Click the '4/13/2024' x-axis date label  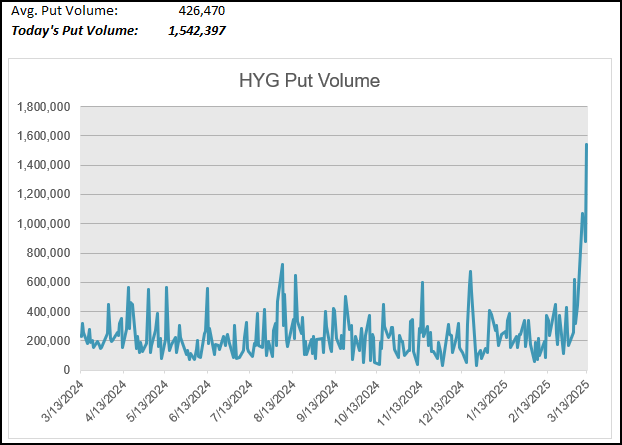click(x=105, y=401)
